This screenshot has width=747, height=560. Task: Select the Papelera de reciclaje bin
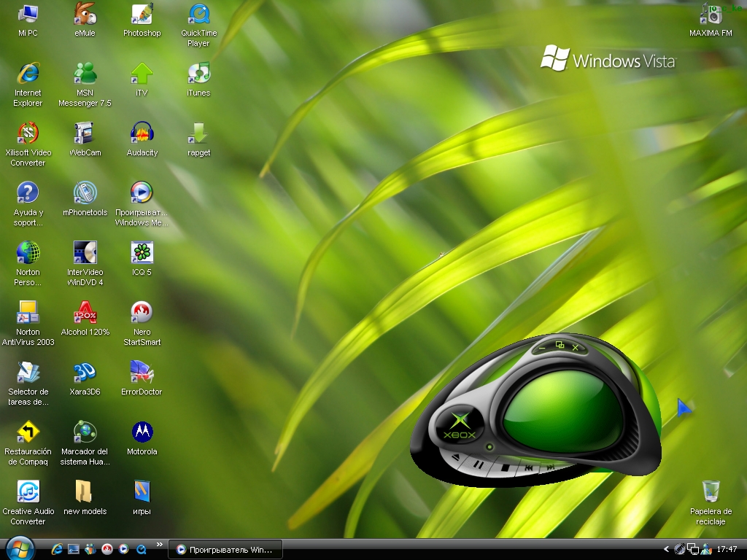point(711,492)
